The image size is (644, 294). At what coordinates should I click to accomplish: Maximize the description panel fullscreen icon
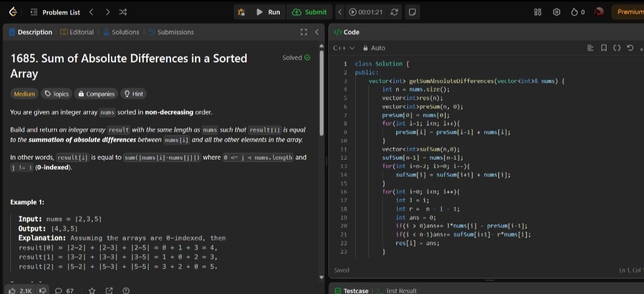(x=304, y=32)
